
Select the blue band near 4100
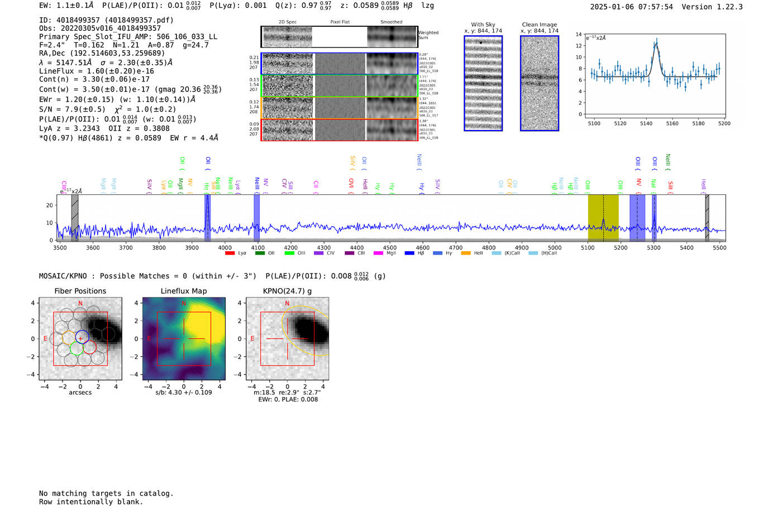[x=257, y=218]
